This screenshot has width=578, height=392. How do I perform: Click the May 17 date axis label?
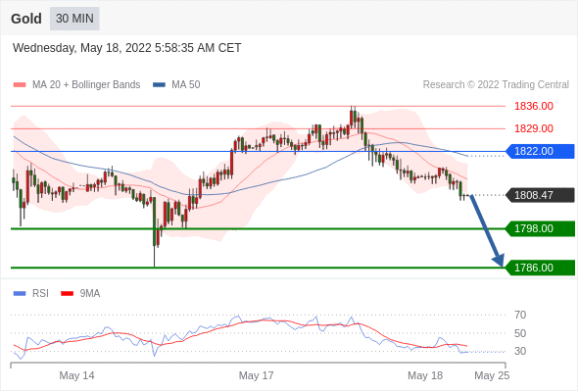click(x=257, y=375)
